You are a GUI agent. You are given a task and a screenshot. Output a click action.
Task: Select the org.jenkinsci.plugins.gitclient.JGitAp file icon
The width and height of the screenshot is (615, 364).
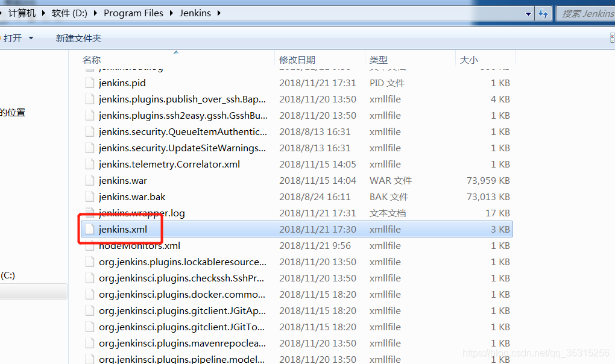[90, 311]
